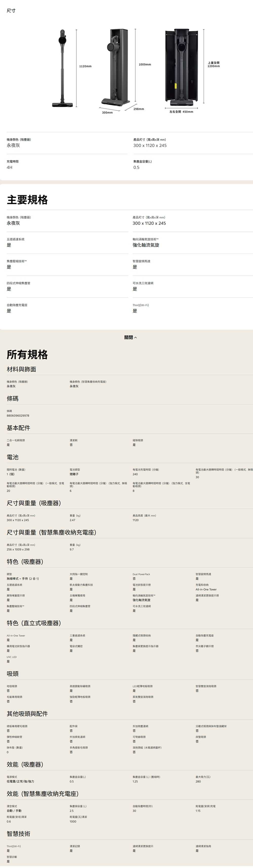The width and height of the screenshot is (253, 868).
Task: Click the 智慧技術 section heading
Action: [x=18, y=834]
